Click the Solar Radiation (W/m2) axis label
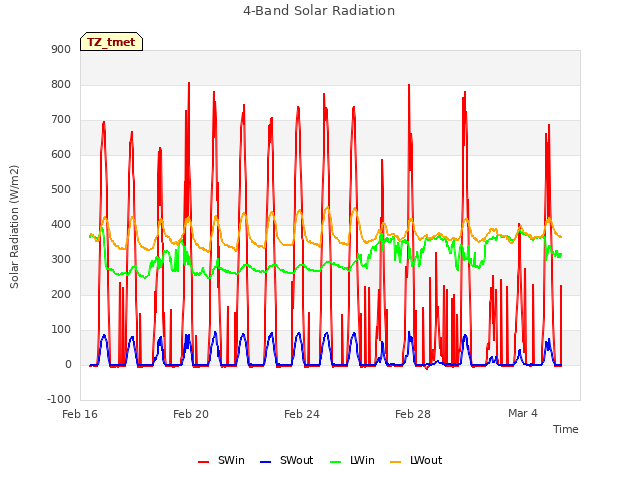This screenshot has width=640, height=480. [x=14, y=227]
